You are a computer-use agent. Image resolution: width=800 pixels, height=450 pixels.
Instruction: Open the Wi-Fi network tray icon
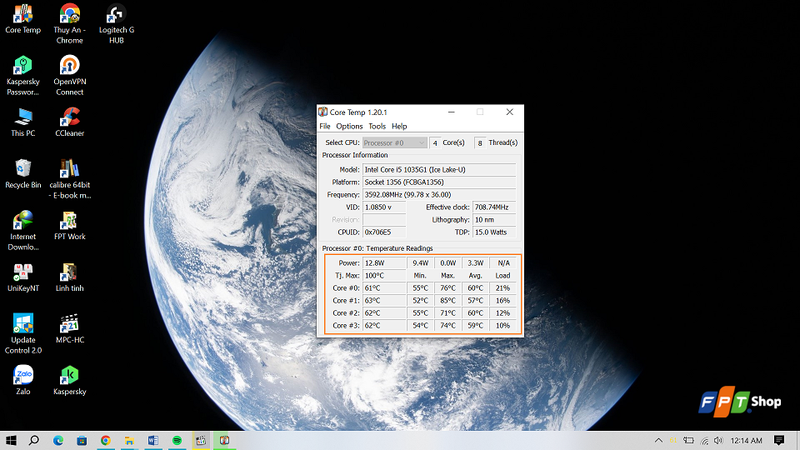704,440
